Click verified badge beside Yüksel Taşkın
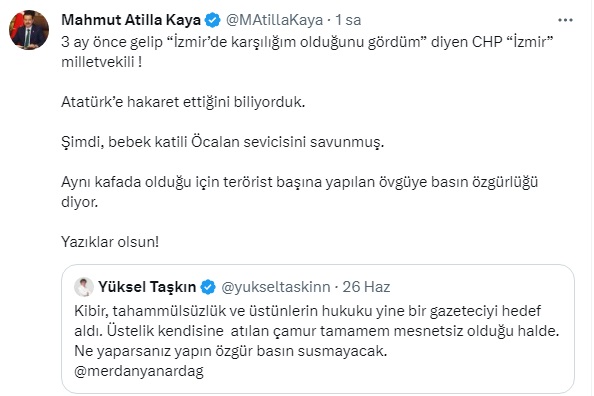Image resolution: width=594 pixels, height=396 pixels. click(x=208, y=287)
